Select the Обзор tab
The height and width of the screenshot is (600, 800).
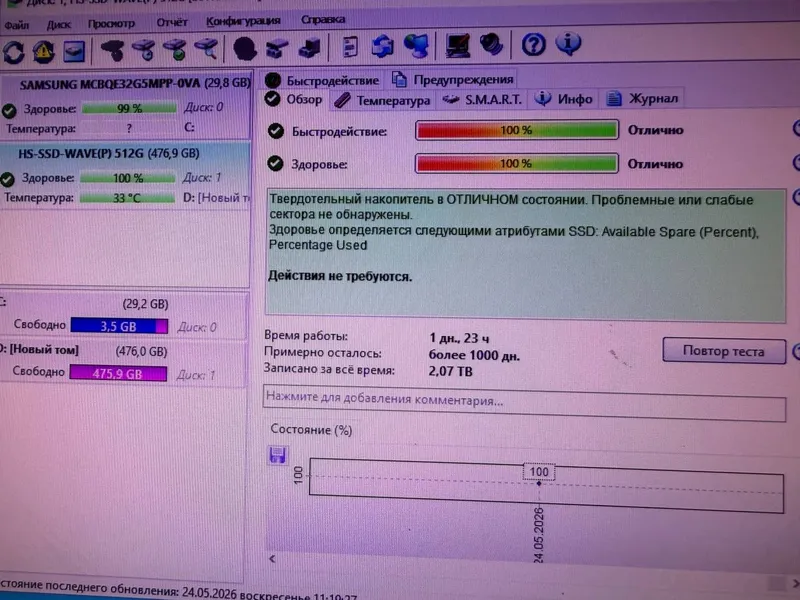pyautogui.click(x=294, y=99)
